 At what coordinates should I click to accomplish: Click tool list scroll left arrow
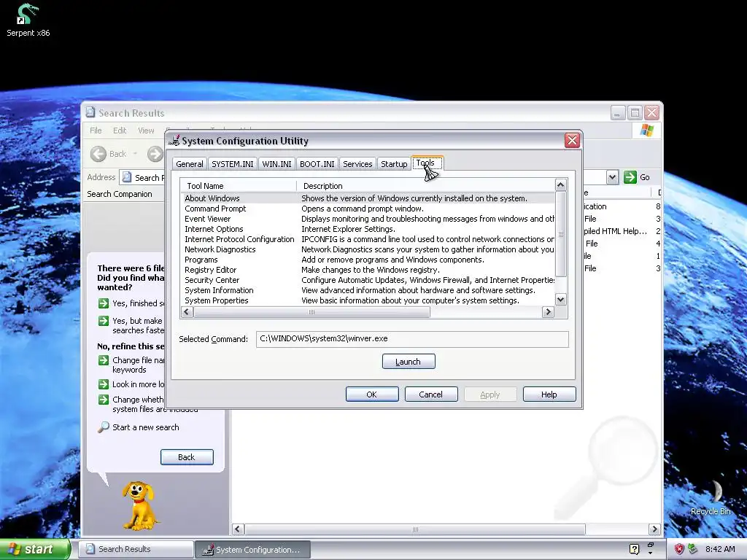[x=187, y=312]
